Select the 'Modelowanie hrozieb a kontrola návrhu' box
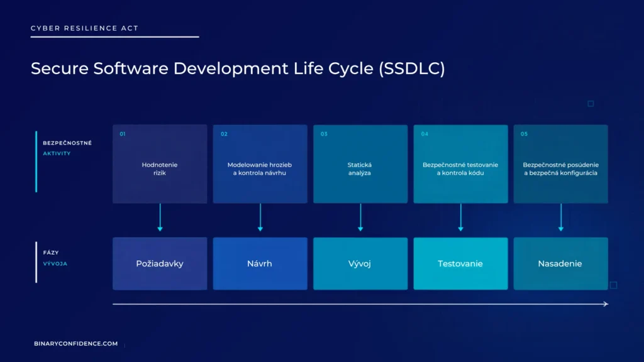This screenshot has width=644, height=362. tap(260, 164)
